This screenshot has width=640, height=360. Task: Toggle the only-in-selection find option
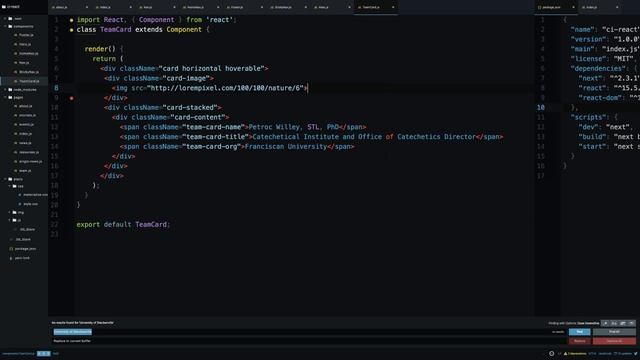[623, 323]
